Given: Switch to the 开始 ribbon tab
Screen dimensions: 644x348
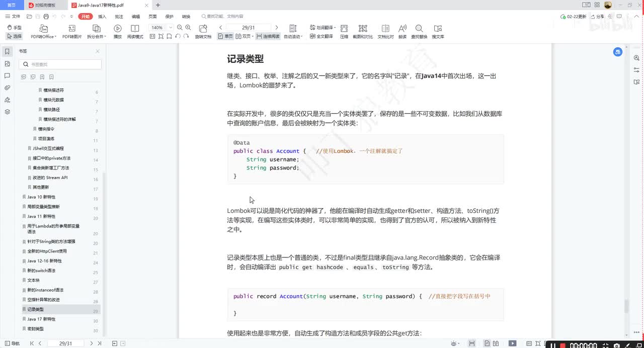Looking at the screenshot, I should coord(85,17).
